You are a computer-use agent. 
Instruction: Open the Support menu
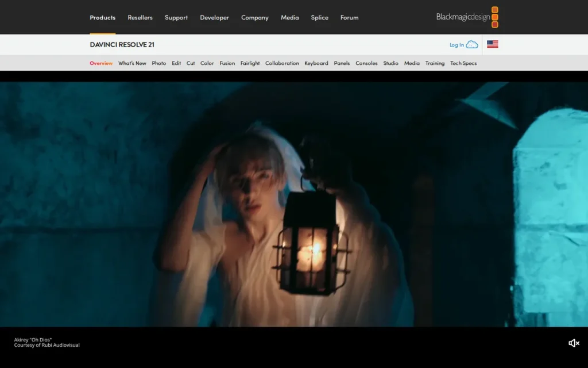(x=176, y=18)
